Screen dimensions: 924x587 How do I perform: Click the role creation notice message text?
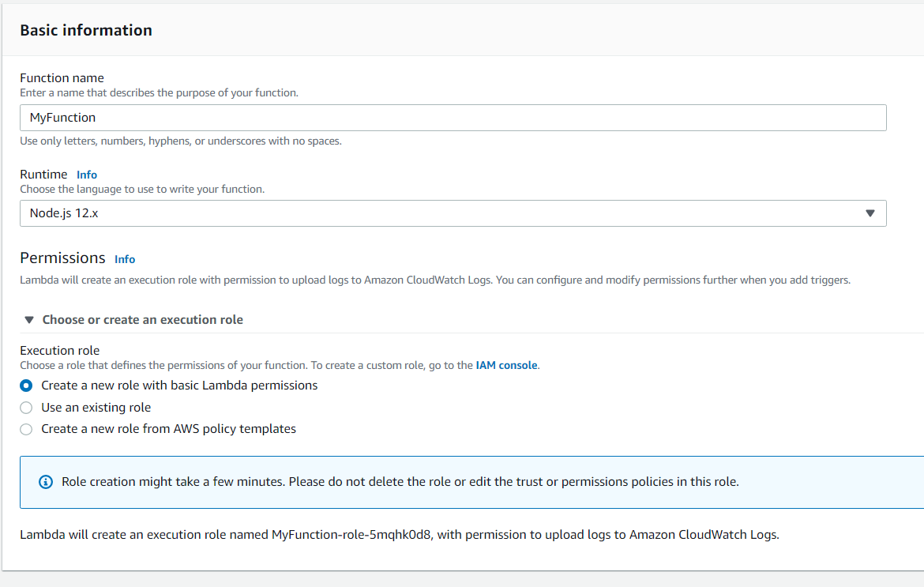tap(400, 482)
